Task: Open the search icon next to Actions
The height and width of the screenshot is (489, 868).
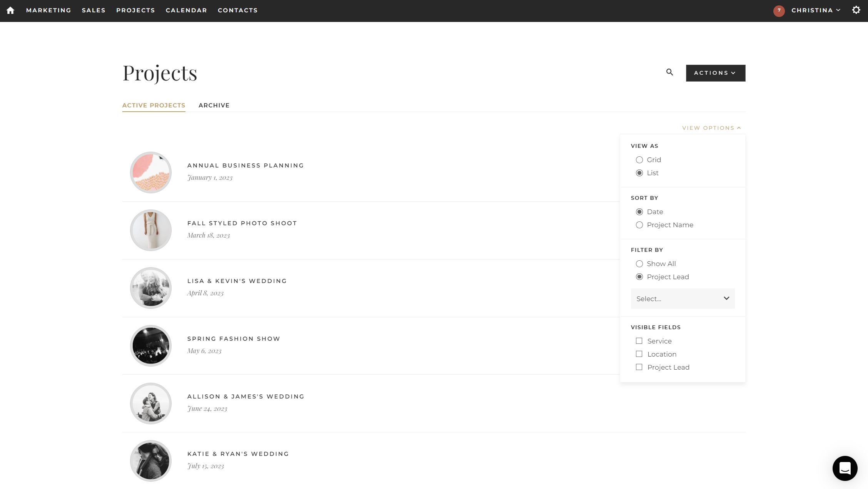Action: tap(669, 72)
